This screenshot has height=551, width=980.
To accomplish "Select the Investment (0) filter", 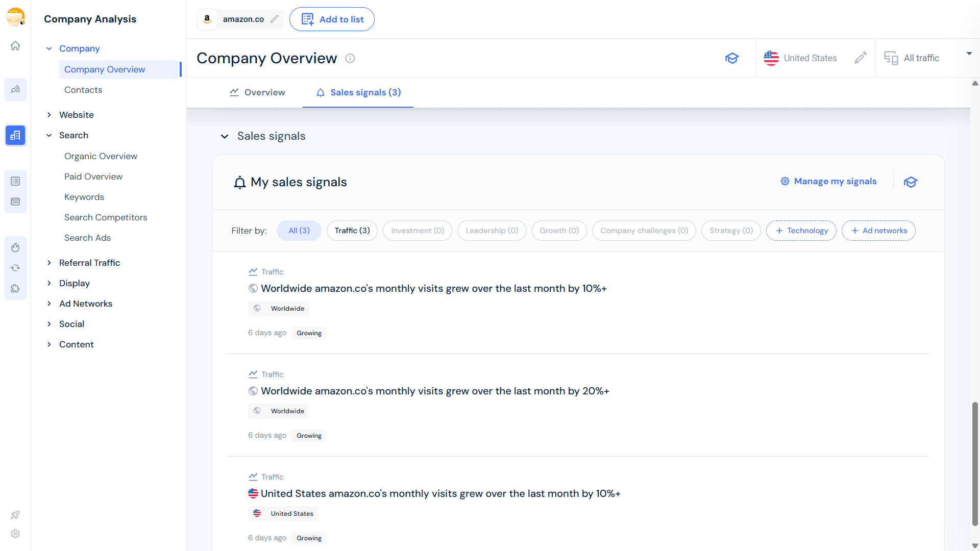I will [x=417, y=231].
